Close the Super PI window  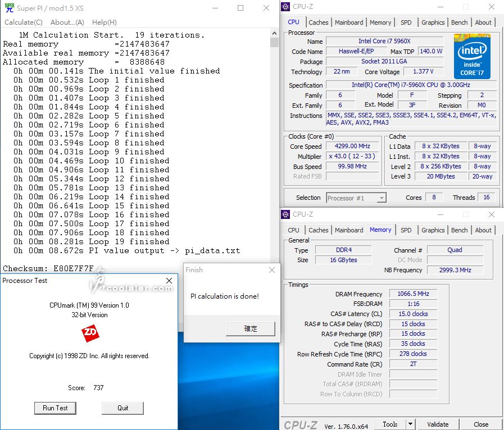(266, 8)
